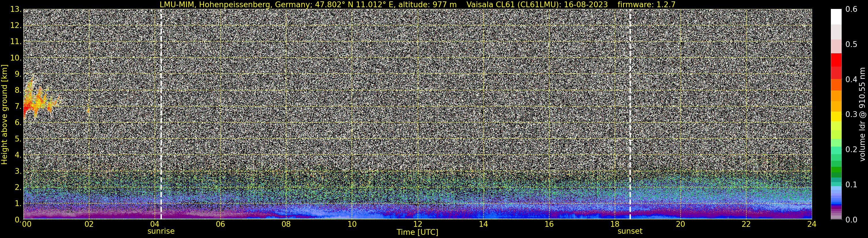Screen dimensions: 868x238
Task: Click the 0.4 colorbar tick label
Action: 851,80
